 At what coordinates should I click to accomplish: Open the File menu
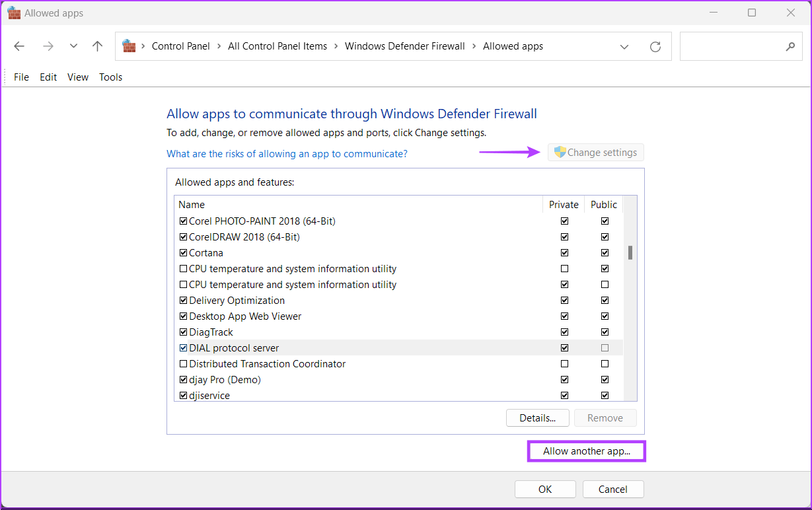coord(22,77)
